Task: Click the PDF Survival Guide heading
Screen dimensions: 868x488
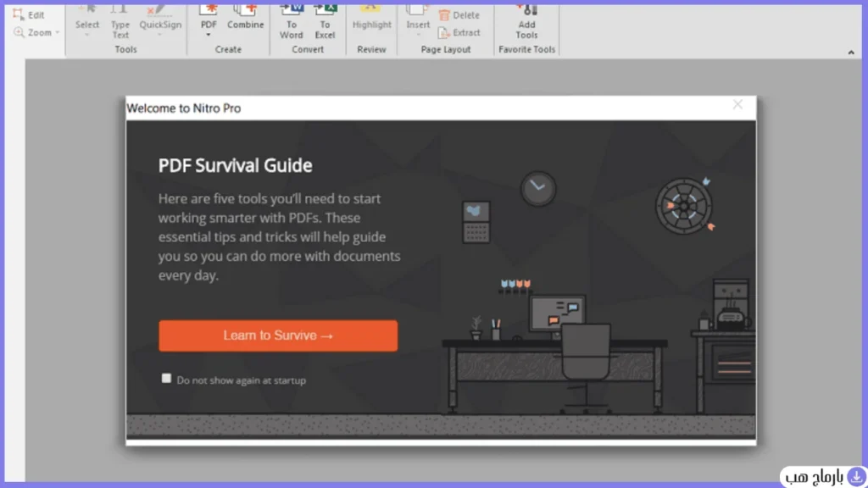Action: pos(236,165)
